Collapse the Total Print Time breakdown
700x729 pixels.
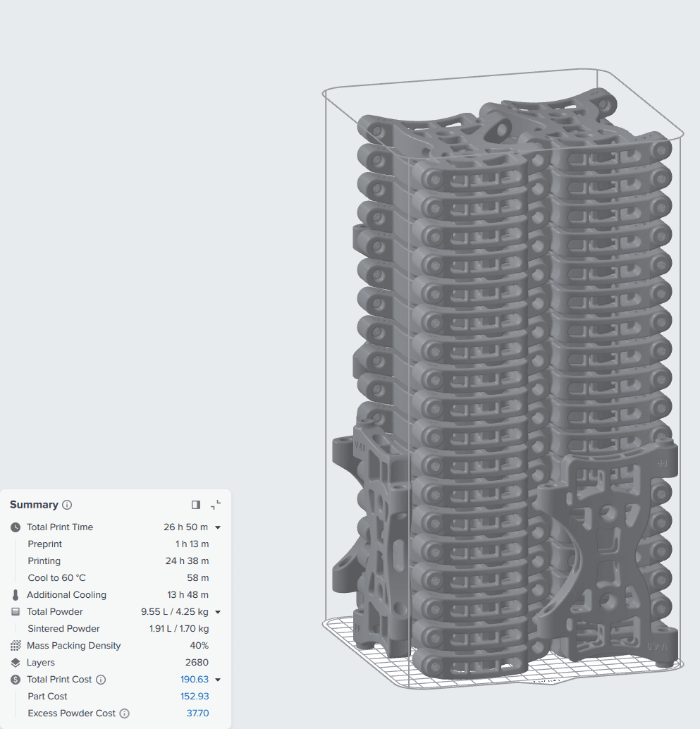coord(218,527)
